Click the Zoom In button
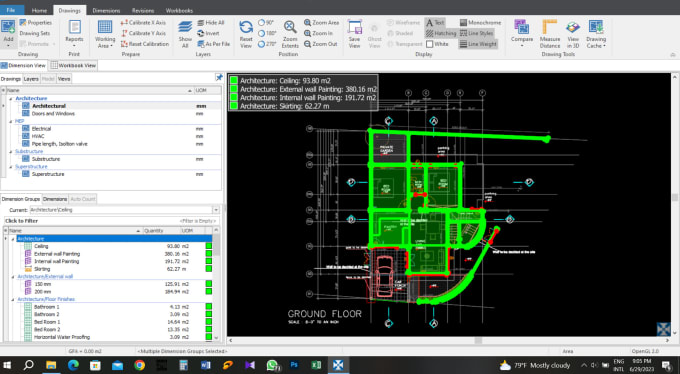The height and width of the screenshot is (374, 680). click(318, 33)
